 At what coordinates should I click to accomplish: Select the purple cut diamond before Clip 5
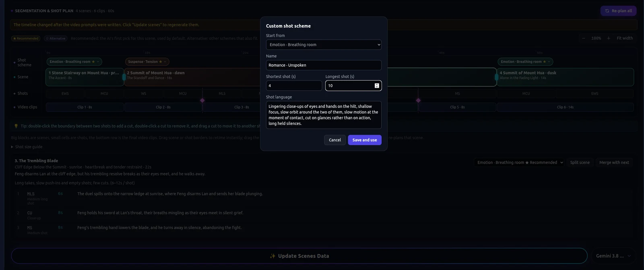coord(418,100)
